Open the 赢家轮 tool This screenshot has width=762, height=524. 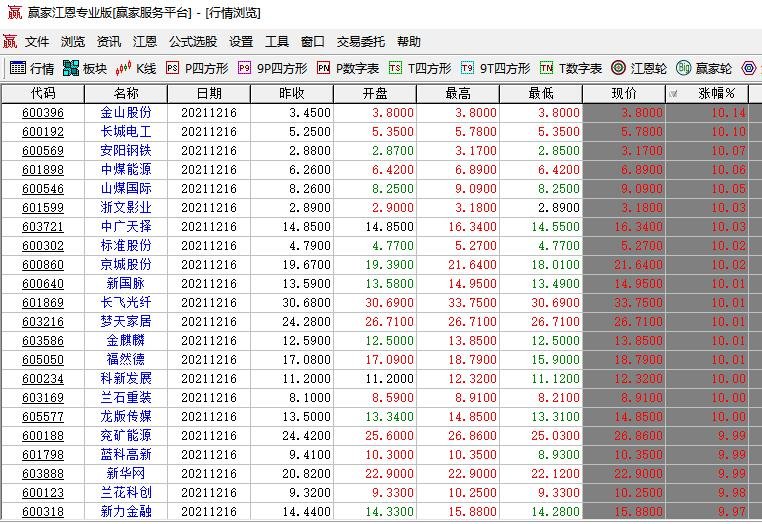click(704, 68)
